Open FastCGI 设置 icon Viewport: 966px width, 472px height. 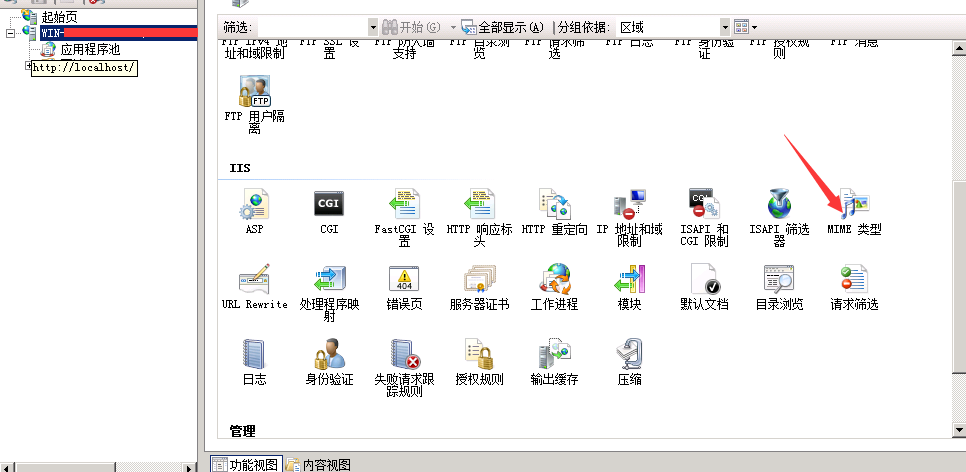tap(404, 204)
